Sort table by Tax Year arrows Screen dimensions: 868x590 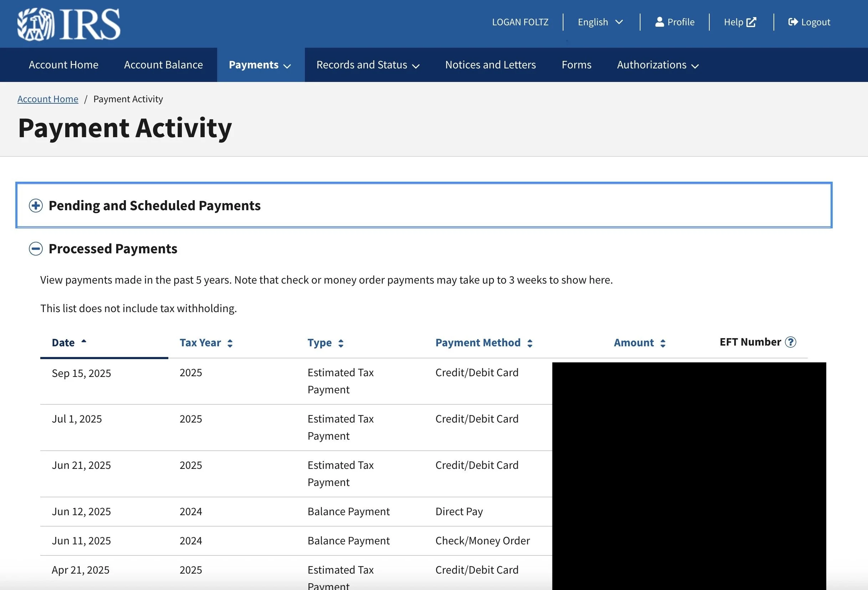coord(230,343)
